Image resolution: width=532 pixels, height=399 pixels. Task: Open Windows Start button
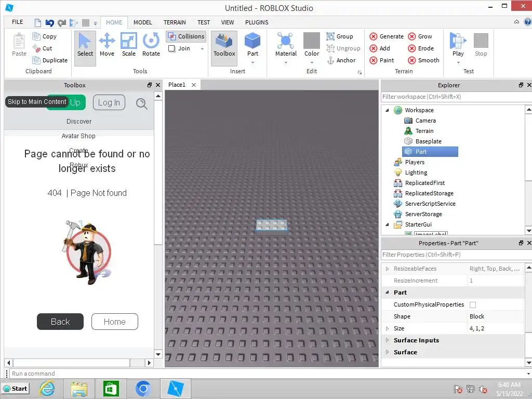click(x=15, y=389)
